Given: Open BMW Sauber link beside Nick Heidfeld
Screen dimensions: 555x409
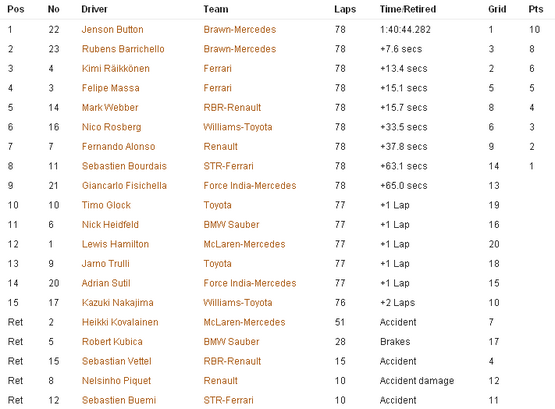Looking at the screenshot, I should 231,225.
